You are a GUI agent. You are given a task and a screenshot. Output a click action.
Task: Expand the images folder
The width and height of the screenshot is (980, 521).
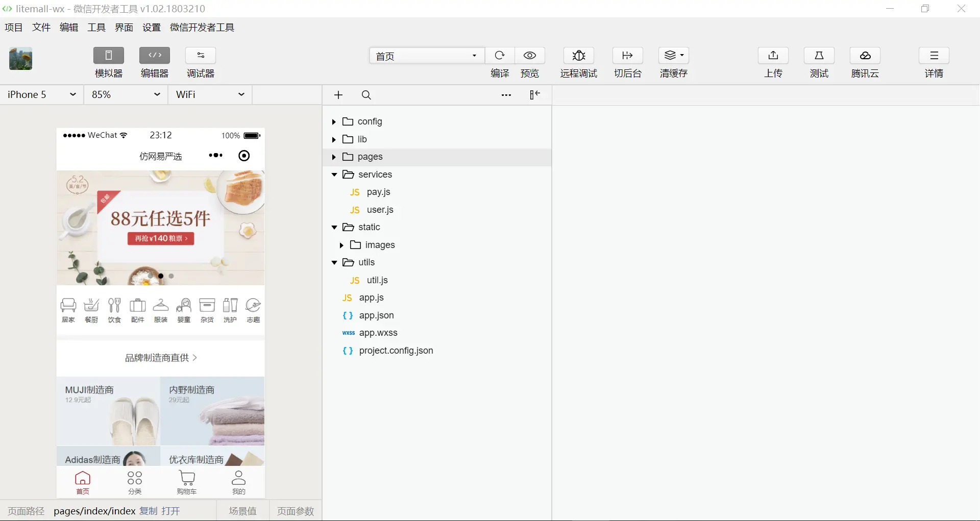coord(437,245)
